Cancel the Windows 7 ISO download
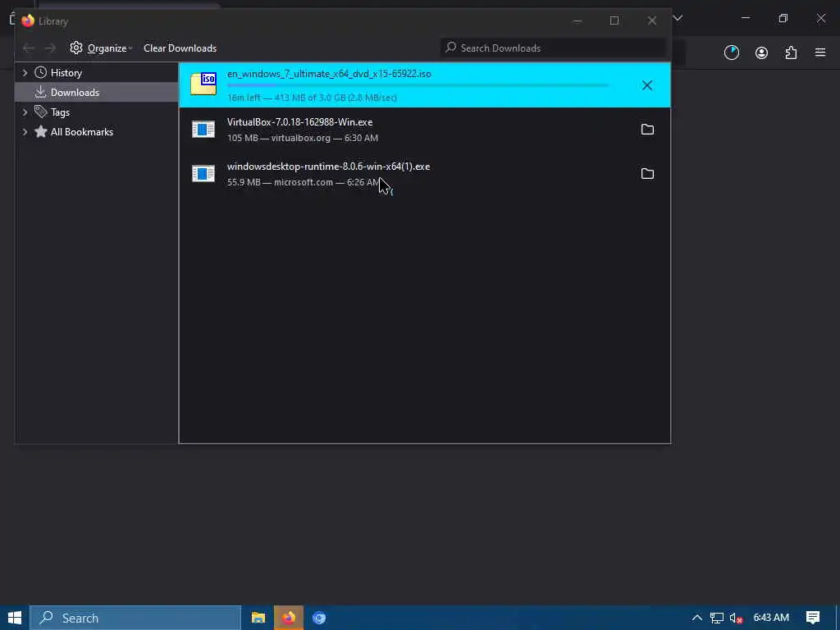840x630 pixels. coord(647,85)
